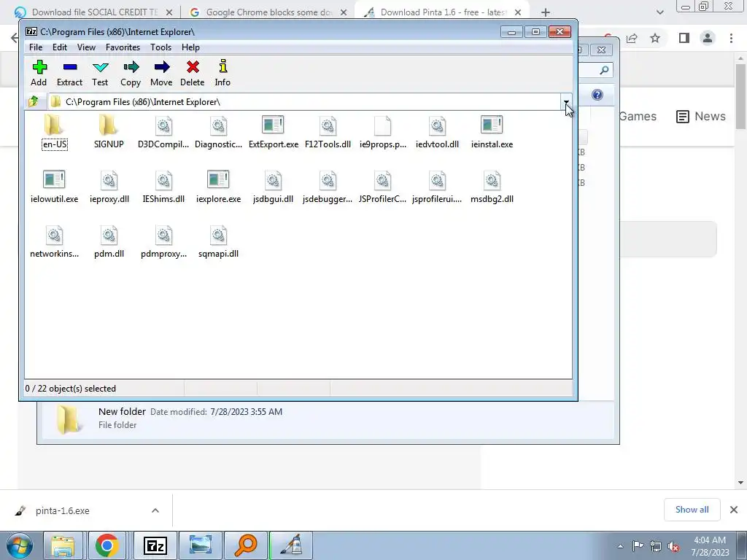747x560 pixels.
Task: Click the Explorer window search magnifier
Action: (x=604, y=70)
